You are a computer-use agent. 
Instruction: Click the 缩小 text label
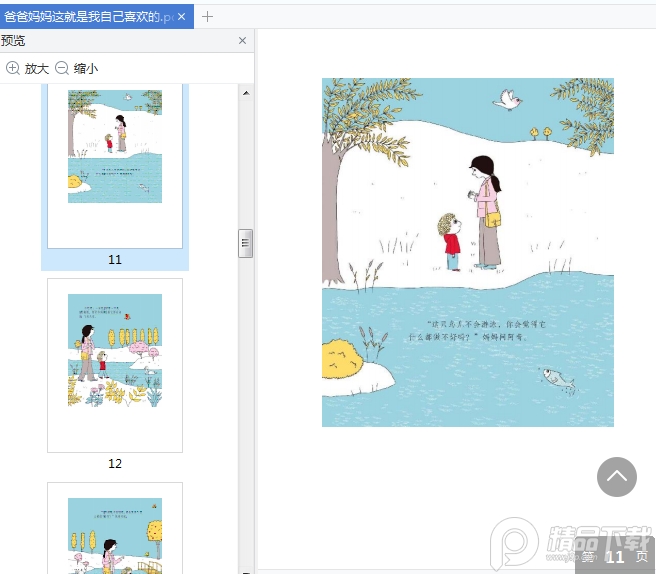(86, 69)
